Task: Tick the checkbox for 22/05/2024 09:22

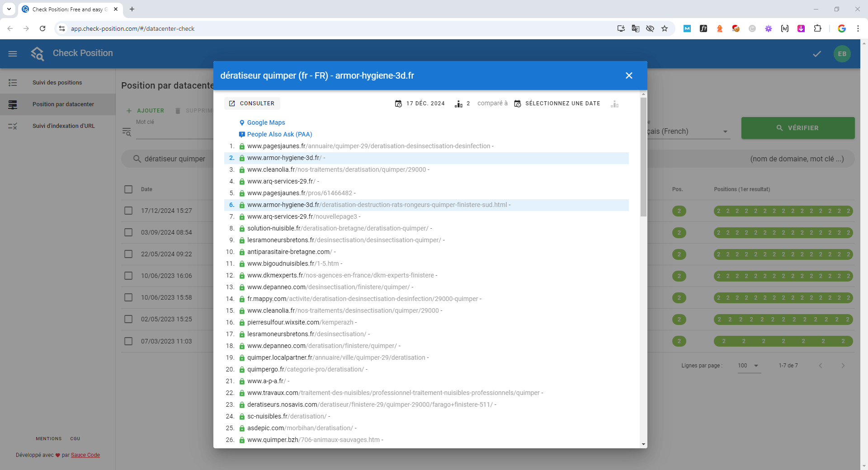Action: coord(128,254)
